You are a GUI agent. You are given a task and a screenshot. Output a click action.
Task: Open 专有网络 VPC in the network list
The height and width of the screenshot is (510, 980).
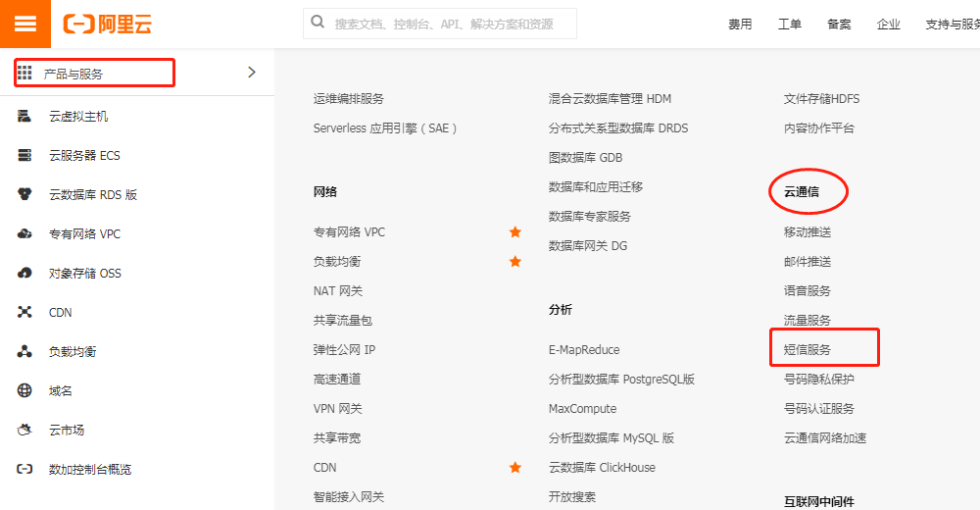[350, 232]
